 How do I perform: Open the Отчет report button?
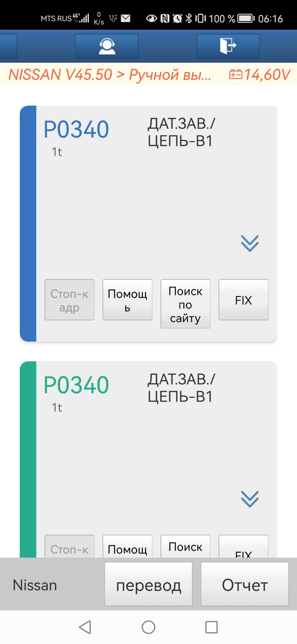pos(245,585)
